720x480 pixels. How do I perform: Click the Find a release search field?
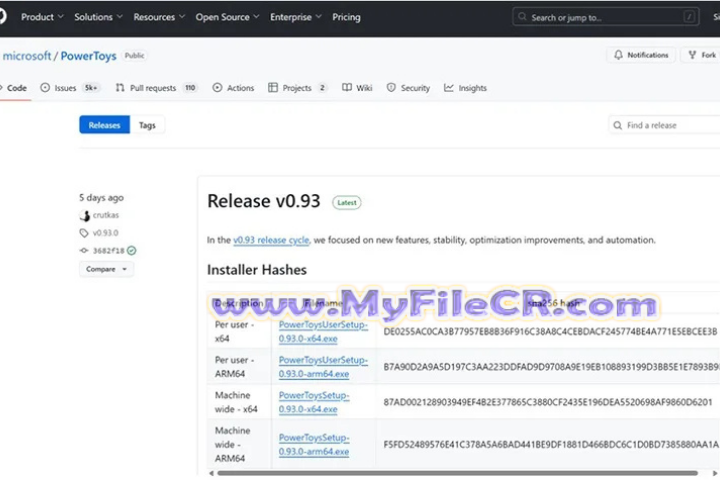664,125
